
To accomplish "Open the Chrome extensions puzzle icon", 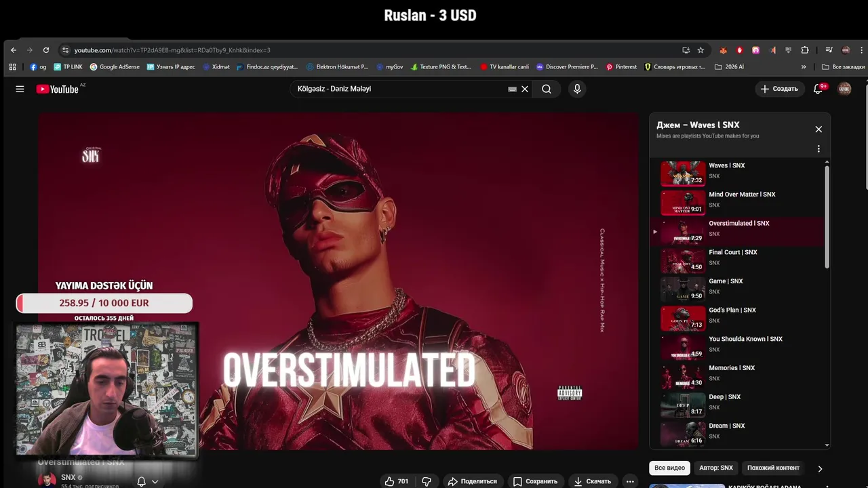I will click(805, 50).
